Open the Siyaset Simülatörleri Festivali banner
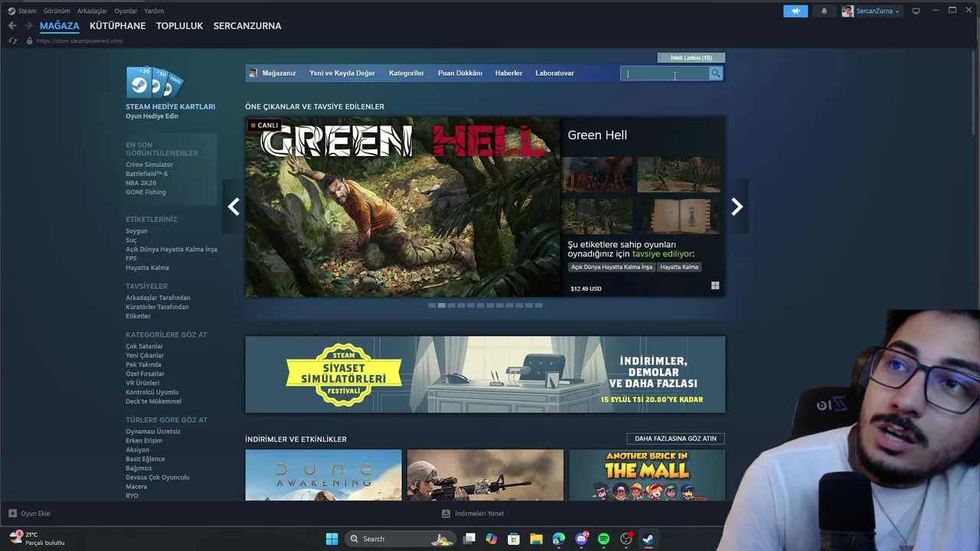The height and width of the screenshot is (551, 980). (x=485, y=374)
